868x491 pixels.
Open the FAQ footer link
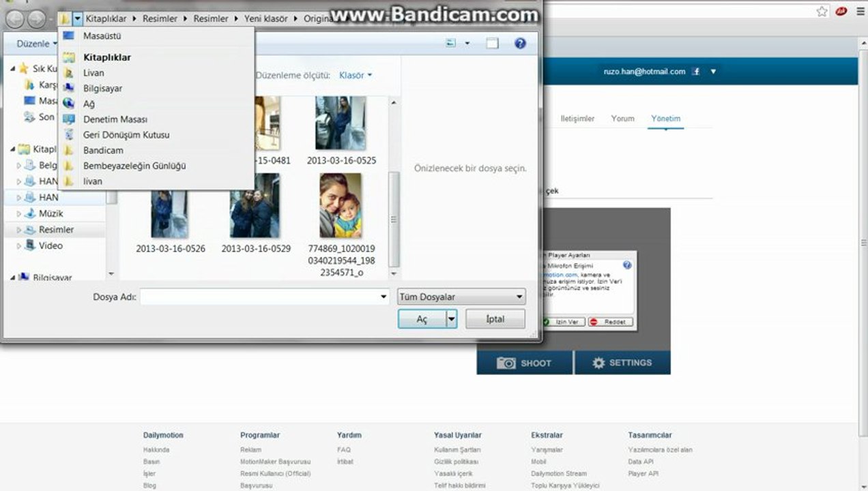[344, 450]
